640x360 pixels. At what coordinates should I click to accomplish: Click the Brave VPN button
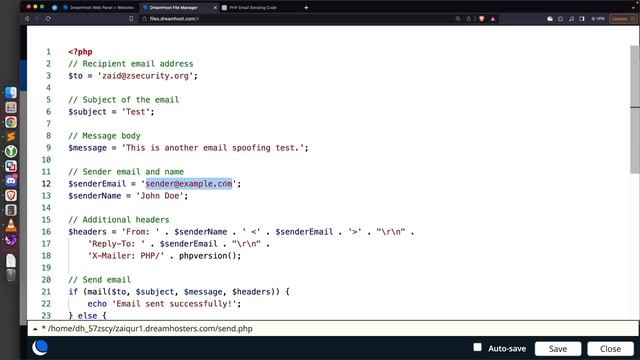coord(598,19)
